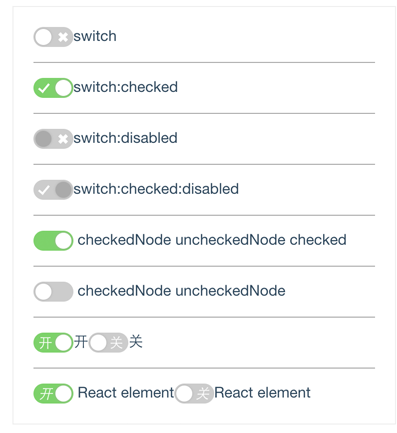Enable the grey "checkedNode uncheckedNode" toggle
The height and width of the screenshot is (433, 397).
click(x=53, y=292)
